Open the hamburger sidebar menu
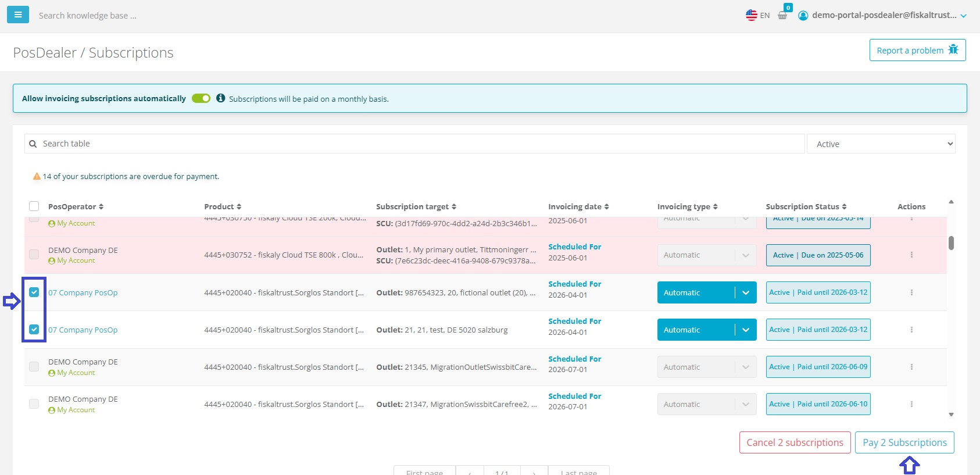 click(x=18, y=15)
